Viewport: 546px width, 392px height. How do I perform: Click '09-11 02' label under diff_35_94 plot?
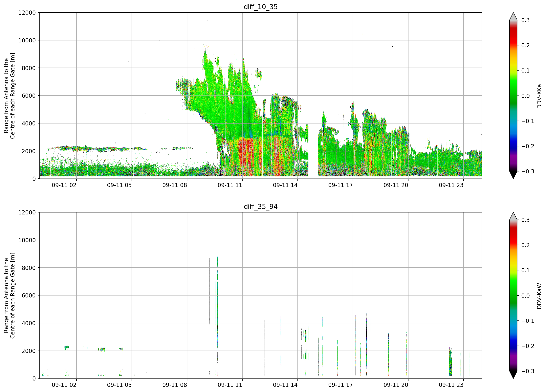pyautogui.click(x=64, y=385)
